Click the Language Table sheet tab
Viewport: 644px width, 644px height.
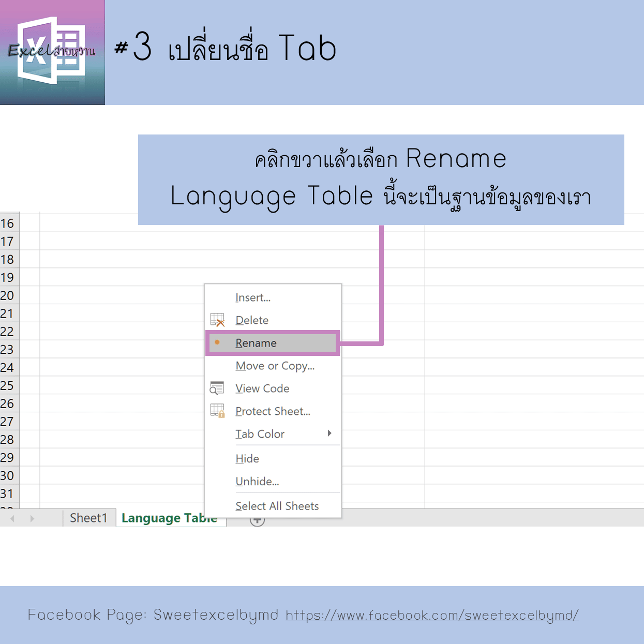[169, 518]
